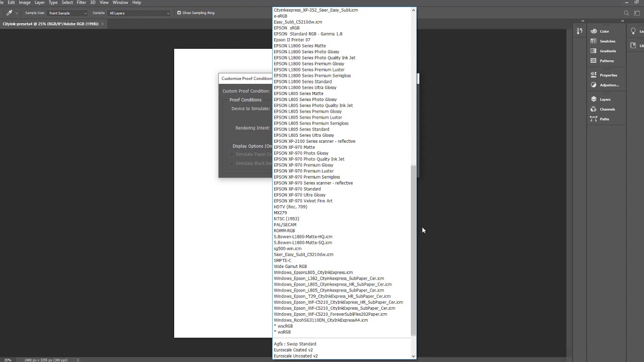Click the document dimensions in status bar
Image resolution: width=644 pixels, height=362 pixels.
(x=45, y=360)
